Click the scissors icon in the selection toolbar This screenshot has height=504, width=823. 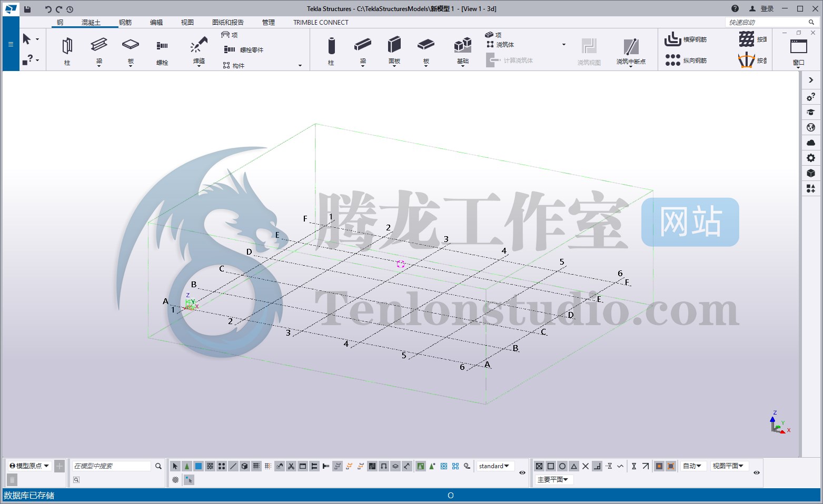[291, 466]
